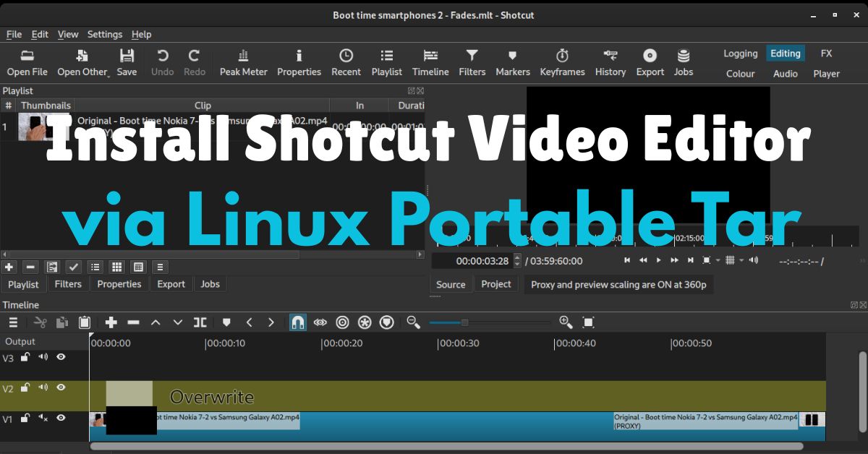Zoom out the timeline with magnifier minus
The image size is (868, 454).
click(x=413, y=322)
